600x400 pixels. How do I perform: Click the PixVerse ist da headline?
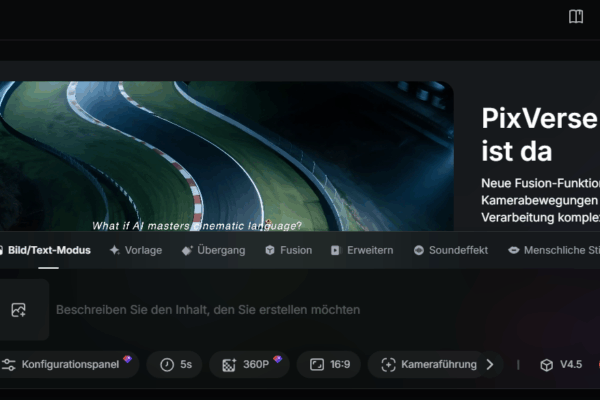[x=540, y=134]
